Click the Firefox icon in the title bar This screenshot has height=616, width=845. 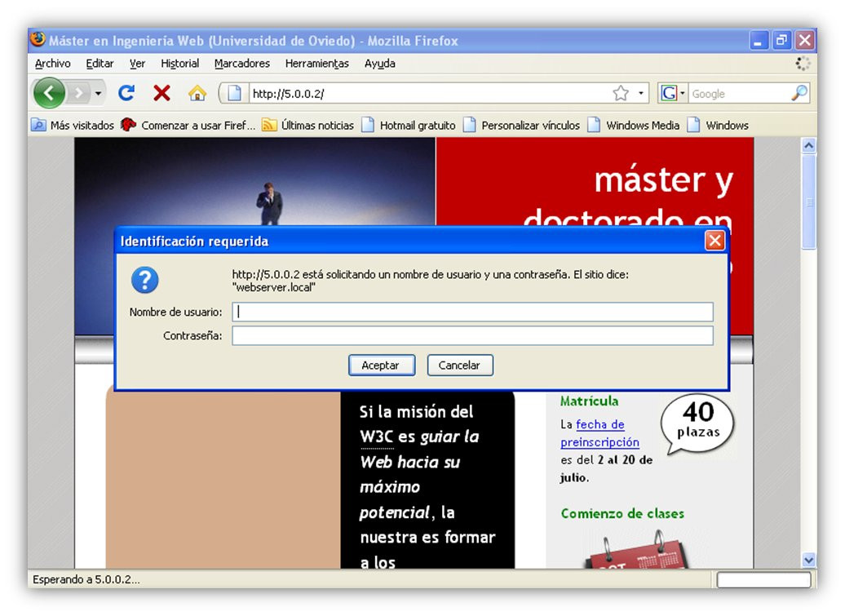pos(38,39)
